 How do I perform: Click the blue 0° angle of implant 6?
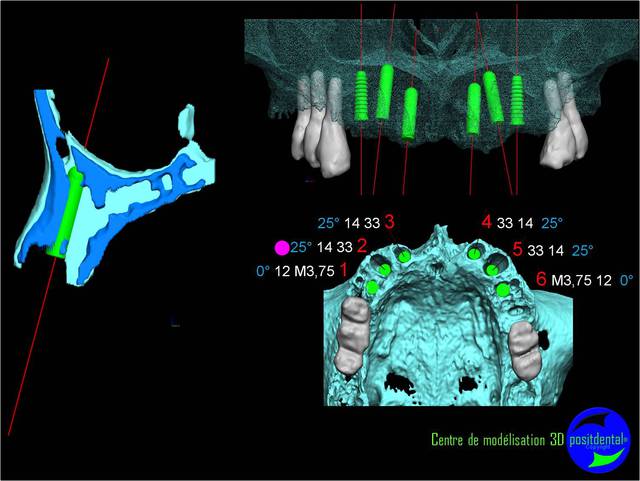627,281
